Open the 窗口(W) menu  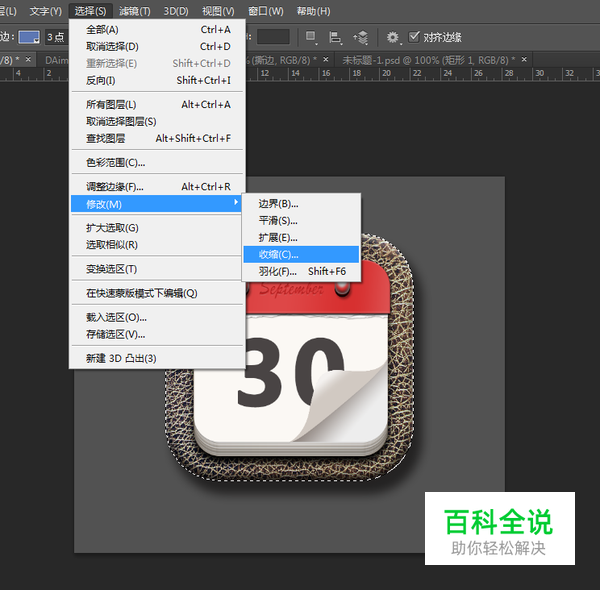coord(266,11)
